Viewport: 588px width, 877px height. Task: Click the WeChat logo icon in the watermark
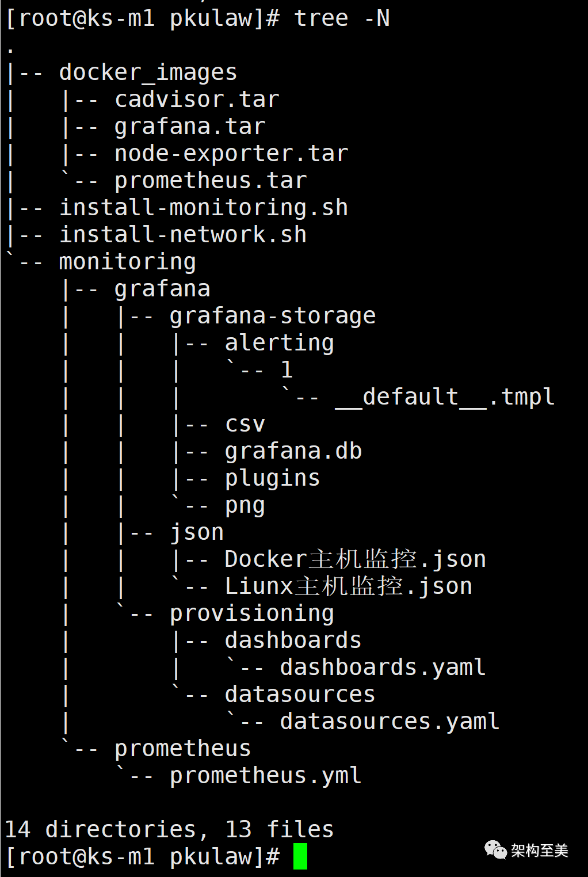495,850
